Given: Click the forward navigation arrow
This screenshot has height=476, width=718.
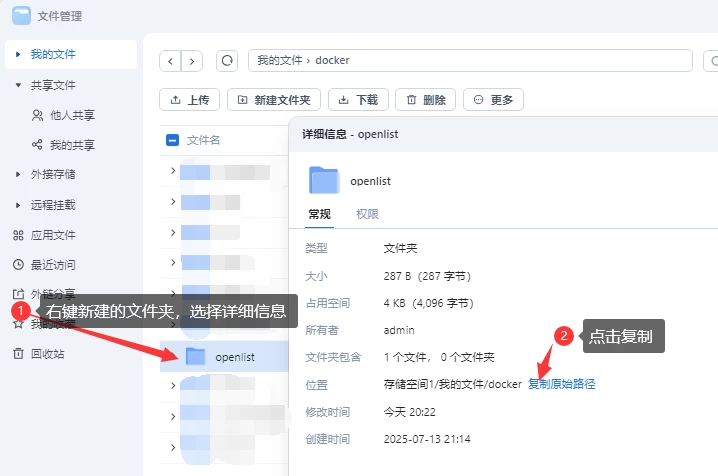Looking at the screenshot, I should (x=192, y=61).
